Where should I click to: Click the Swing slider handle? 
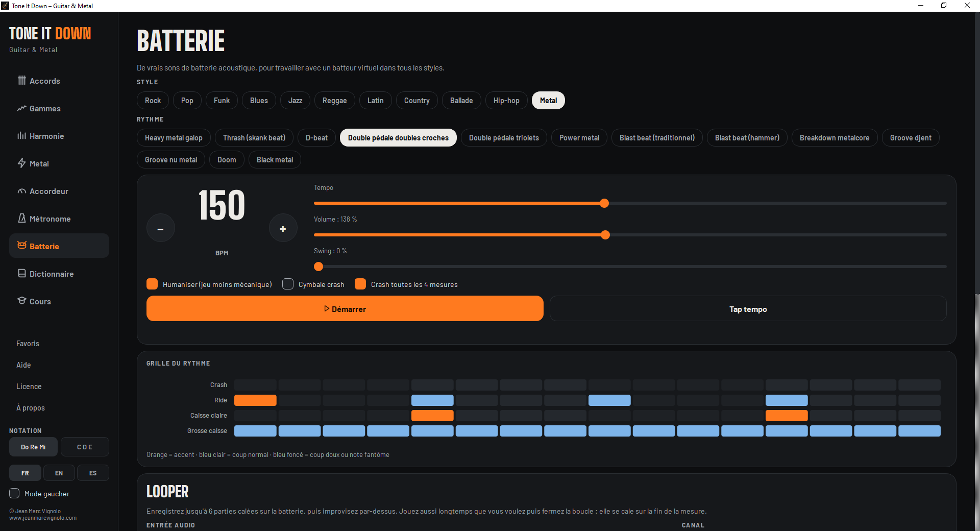pos(318,267)
